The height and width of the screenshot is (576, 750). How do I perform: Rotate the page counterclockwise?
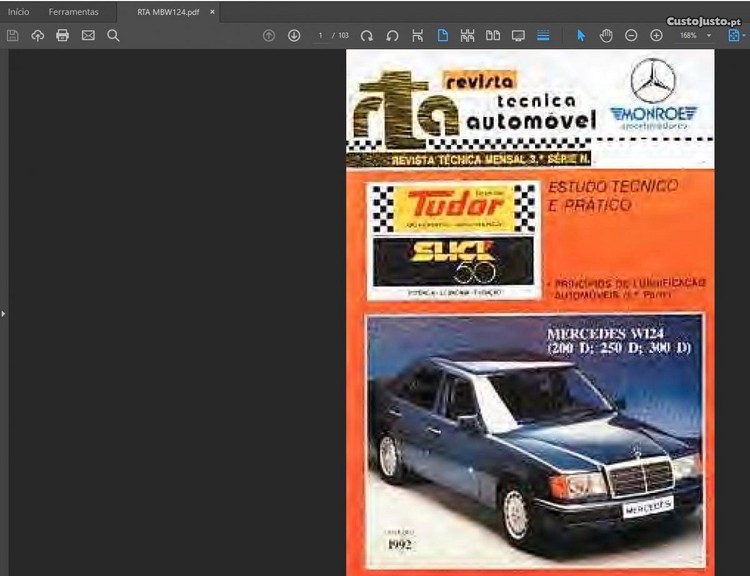392,35
